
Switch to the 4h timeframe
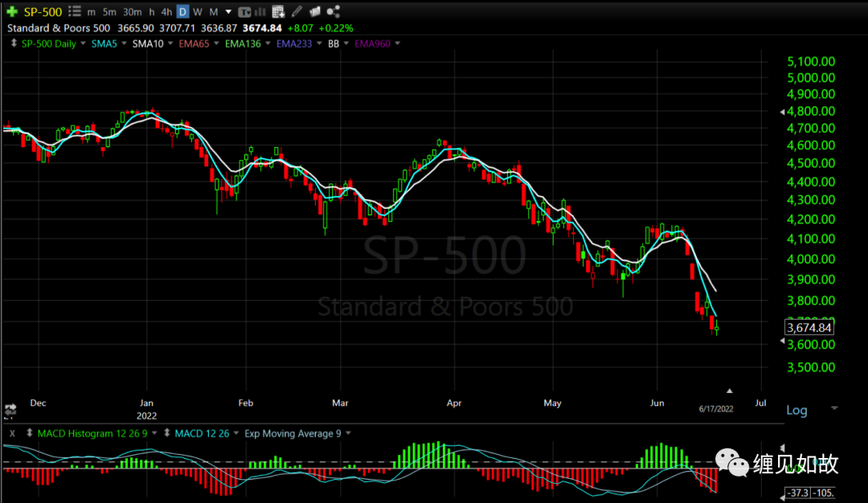[x=166, y=11]
